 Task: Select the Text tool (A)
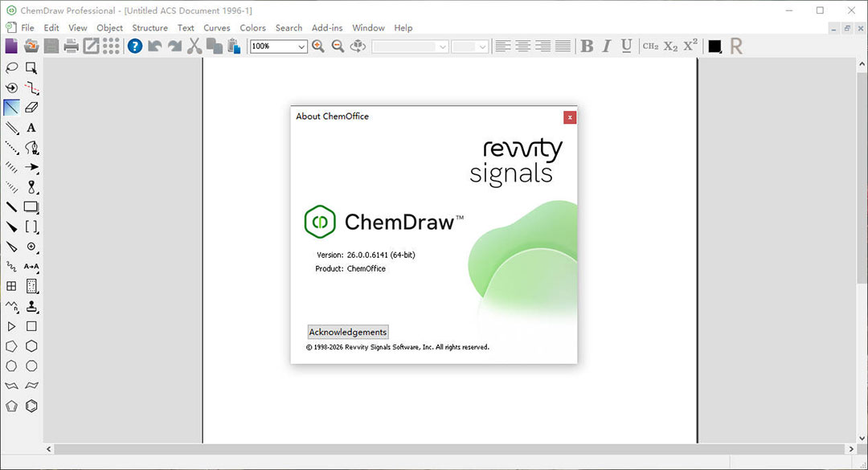click(31, 128)
